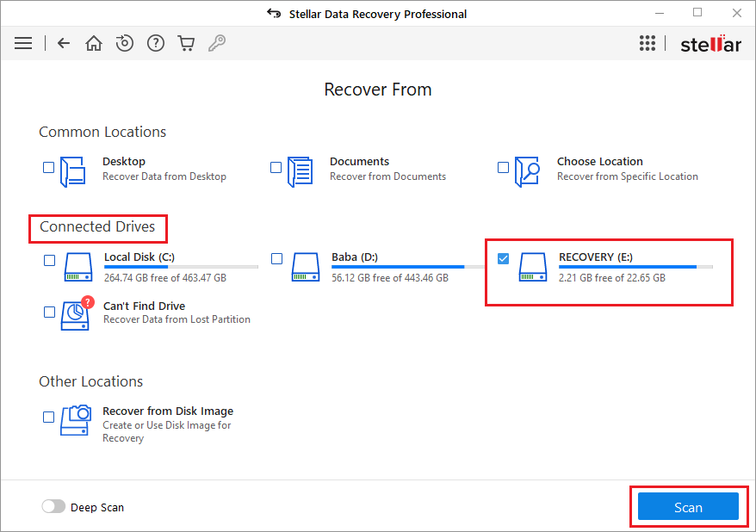Click "Recover Data from Desktop" text

click(x=164, y=176)
